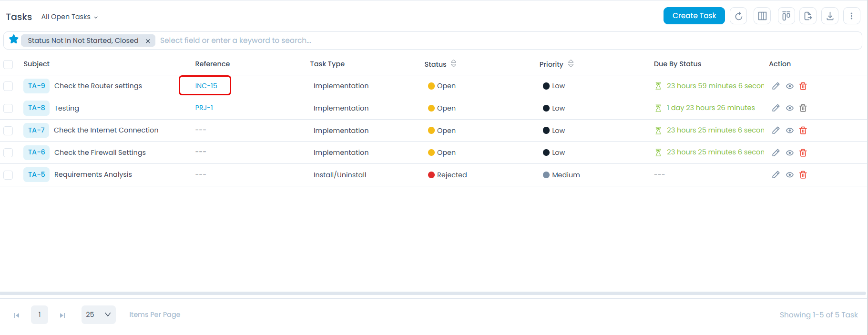View task Check the Router settings
Viewport: 868px width, 335px height.
(x=790, y=86)
